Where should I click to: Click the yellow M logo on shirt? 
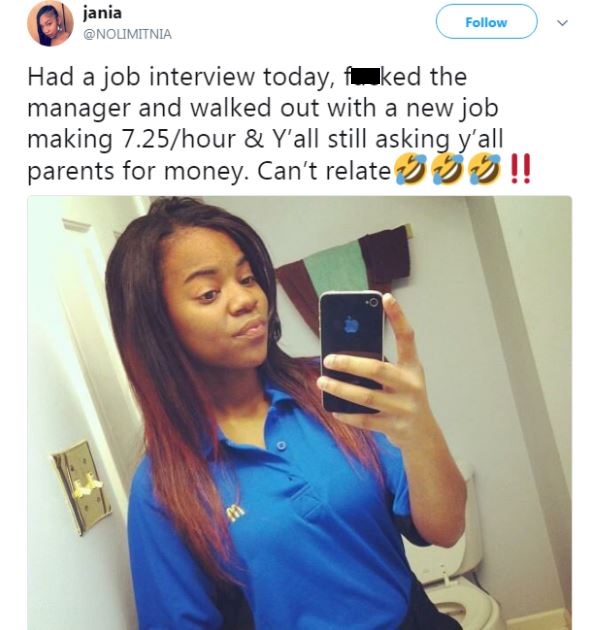click(x=235, y=511)
